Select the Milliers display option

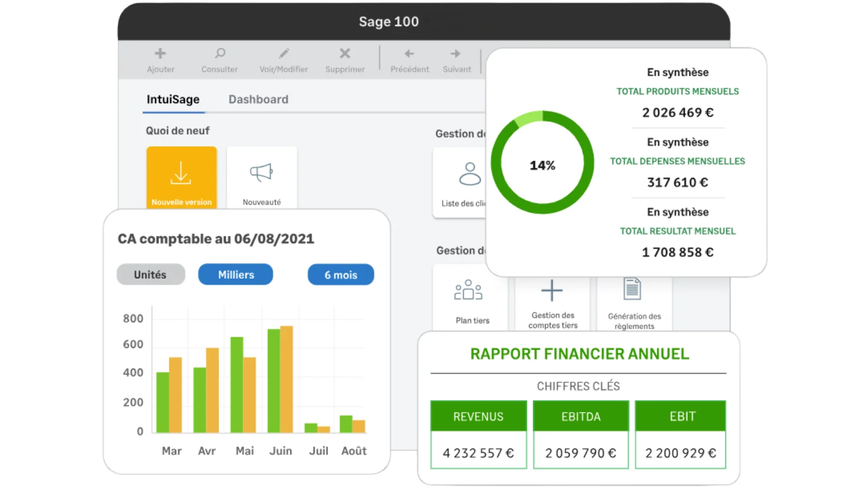tap(235, 274)
